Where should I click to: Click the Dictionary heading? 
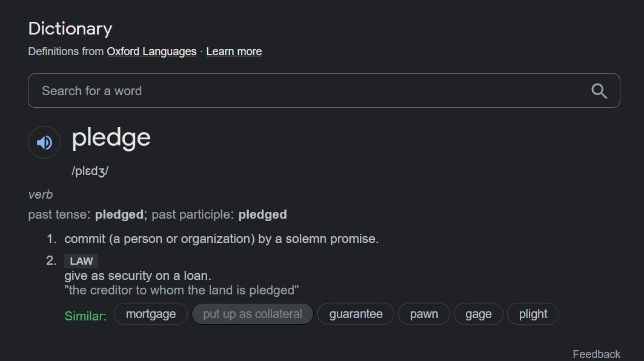point(70,28)
